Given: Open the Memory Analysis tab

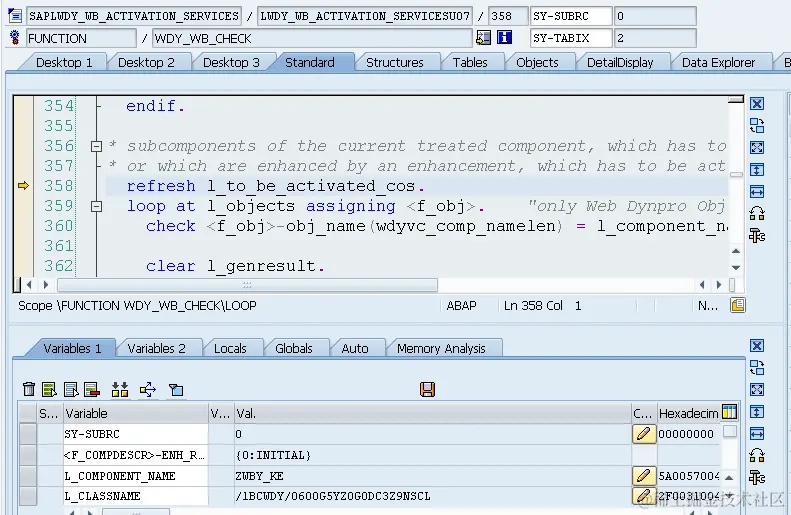Looking at the screenshot, I should (x=441, y=349).
